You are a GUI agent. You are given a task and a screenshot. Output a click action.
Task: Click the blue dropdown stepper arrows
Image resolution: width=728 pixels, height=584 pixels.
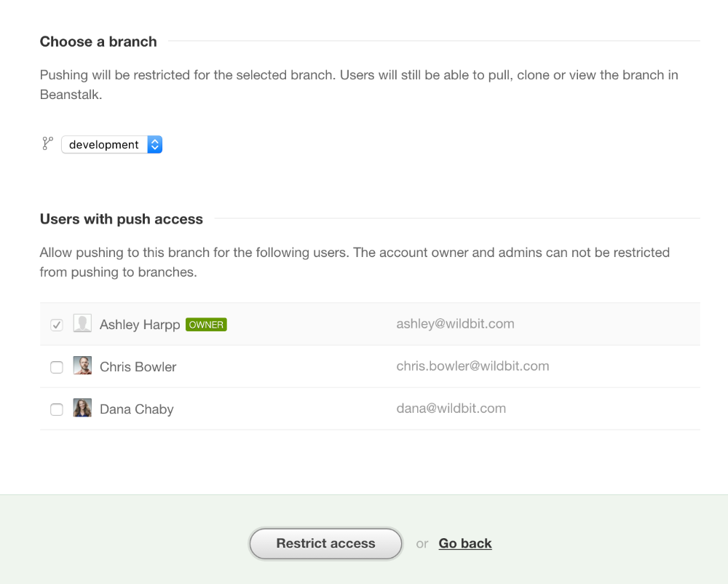(154, 144)
